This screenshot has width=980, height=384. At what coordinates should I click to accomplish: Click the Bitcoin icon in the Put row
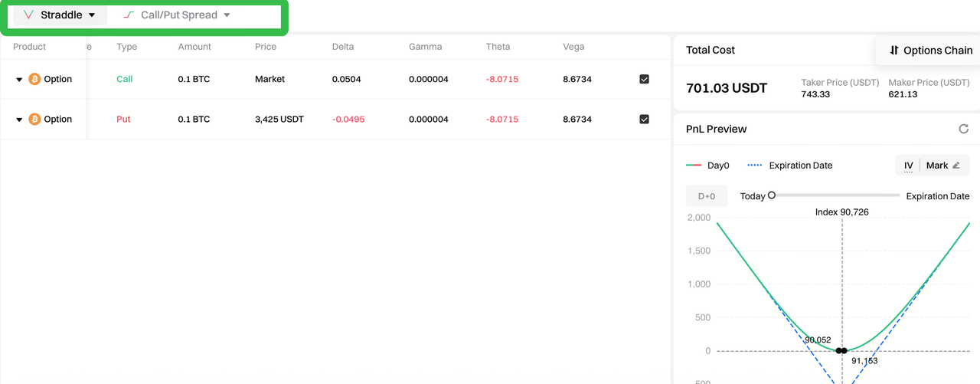(34, 119)
